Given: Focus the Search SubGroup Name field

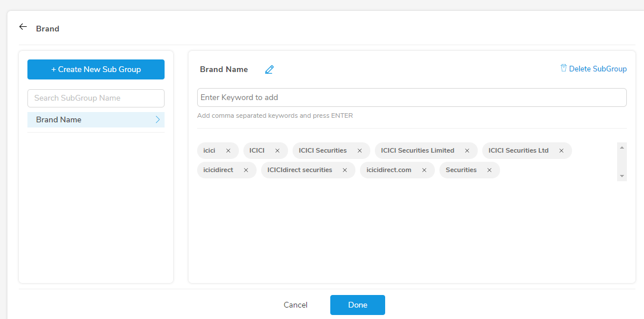Looking at the screenshot, I should (x=96, y=98).
